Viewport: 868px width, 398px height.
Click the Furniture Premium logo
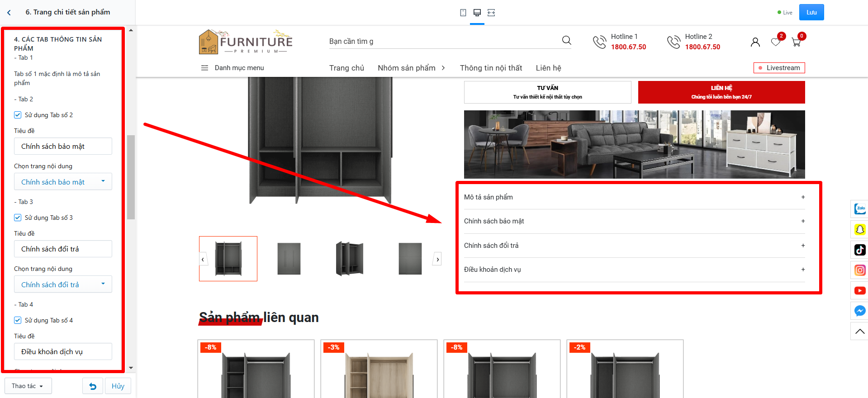click(246, 42)
